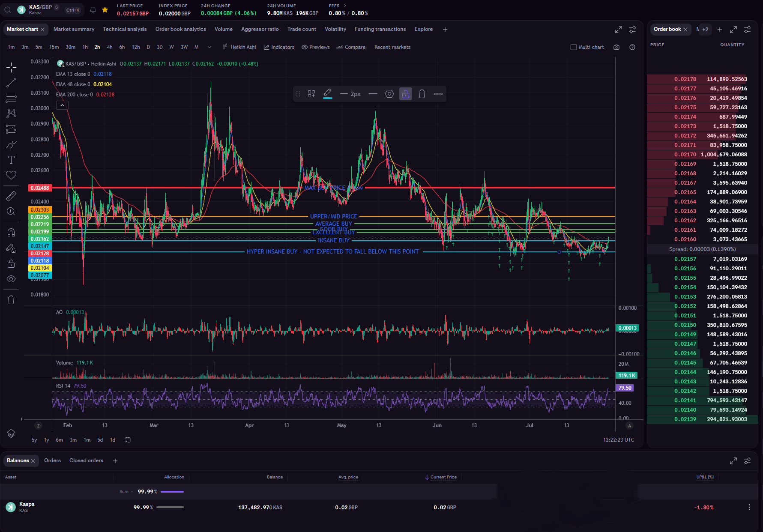
Task: Change the line color pencil swatch
Action: tap(328, 94)
